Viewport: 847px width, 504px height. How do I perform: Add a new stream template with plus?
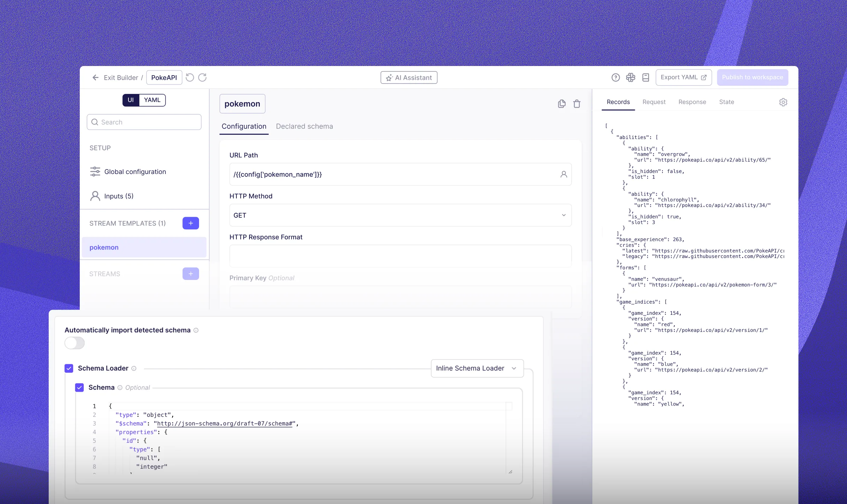tap(191, 223)
